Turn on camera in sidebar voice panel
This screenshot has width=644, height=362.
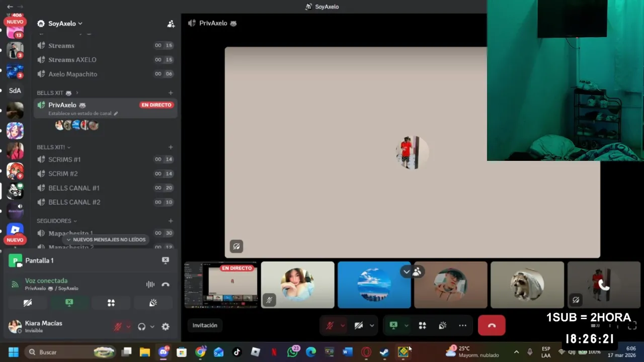click(x=28, y=303)
